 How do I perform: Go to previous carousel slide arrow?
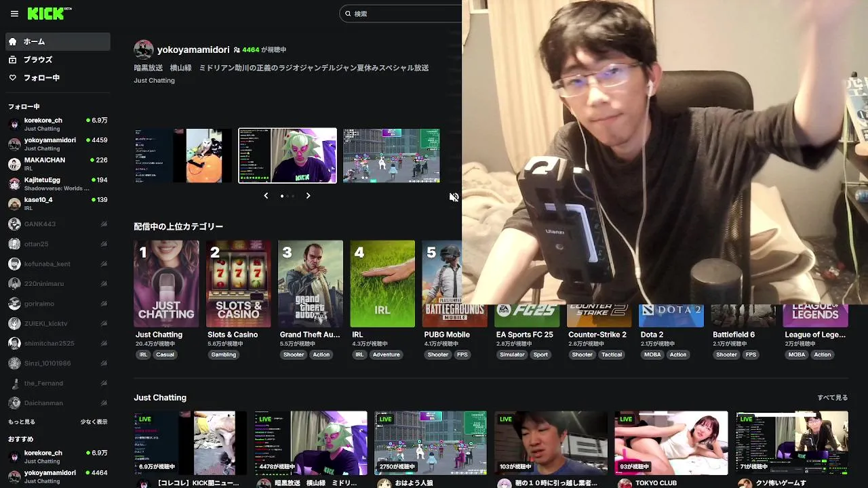[x=266, y=196]
